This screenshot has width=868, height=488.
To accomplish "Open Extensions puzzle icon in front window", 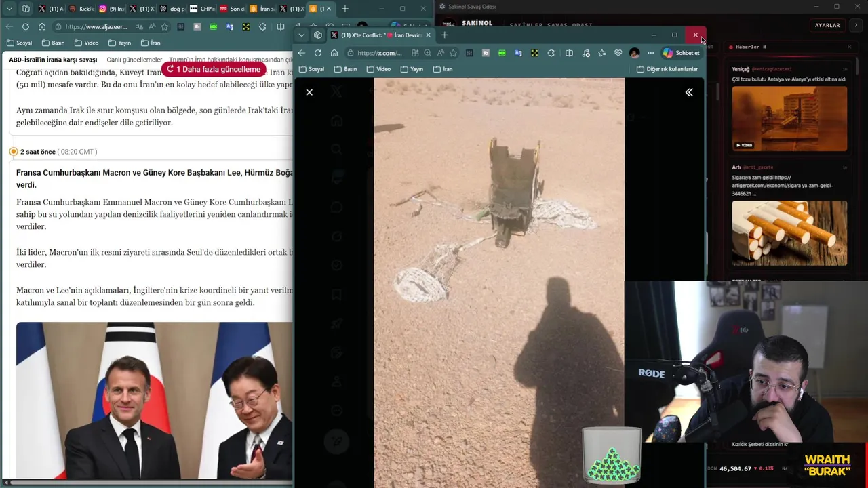I will coord(551,53).
